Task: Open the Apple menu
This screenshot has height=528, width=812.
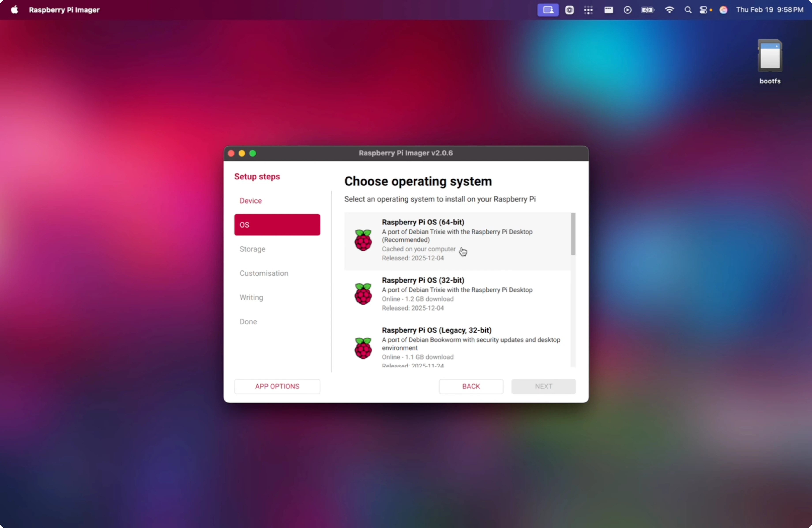Action: 14,10
